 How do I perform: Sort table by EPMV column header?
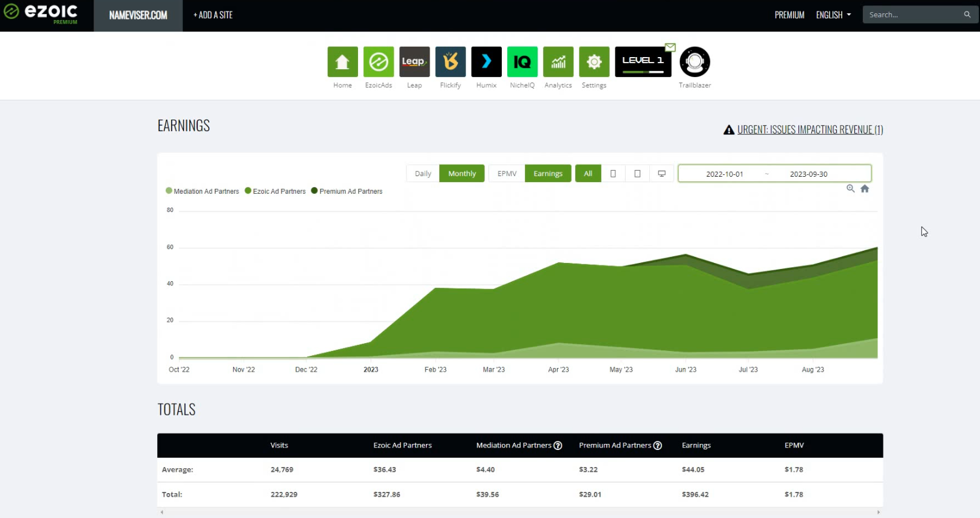point(794,446)
